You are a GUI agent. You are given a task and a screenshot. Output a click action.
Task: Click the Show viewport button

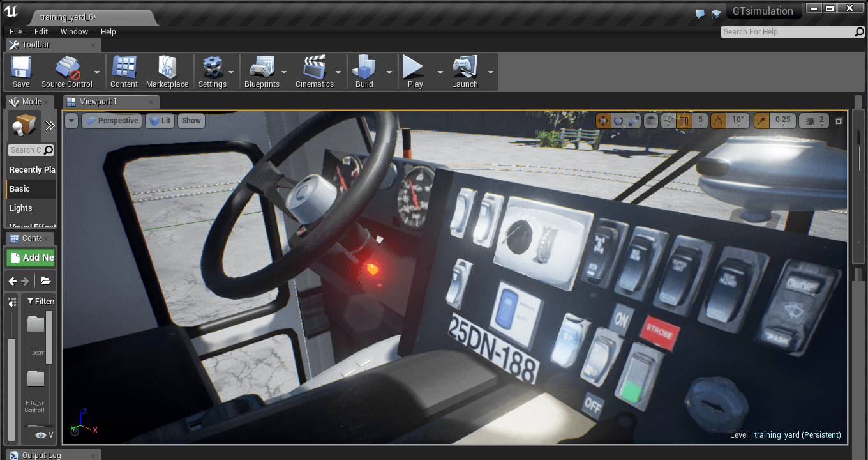191,121
